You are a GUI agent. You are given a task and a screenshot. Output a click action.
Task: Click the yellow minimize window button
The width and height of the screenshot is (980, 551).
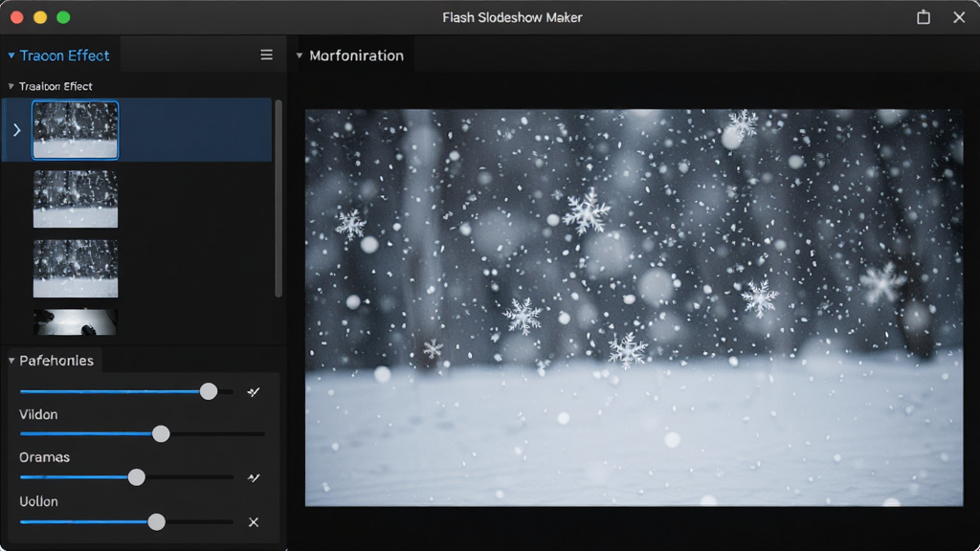point(40,17)
